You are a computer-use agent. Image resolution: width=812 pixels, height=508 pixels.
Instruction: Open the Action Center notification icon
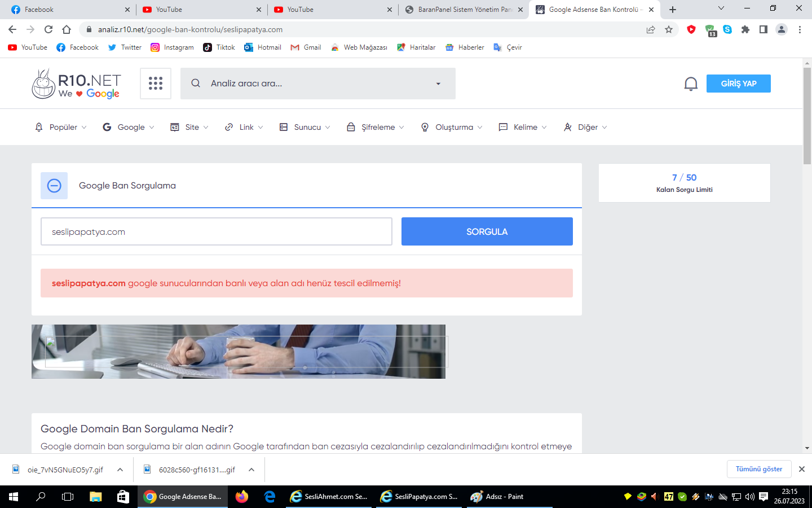764,497
